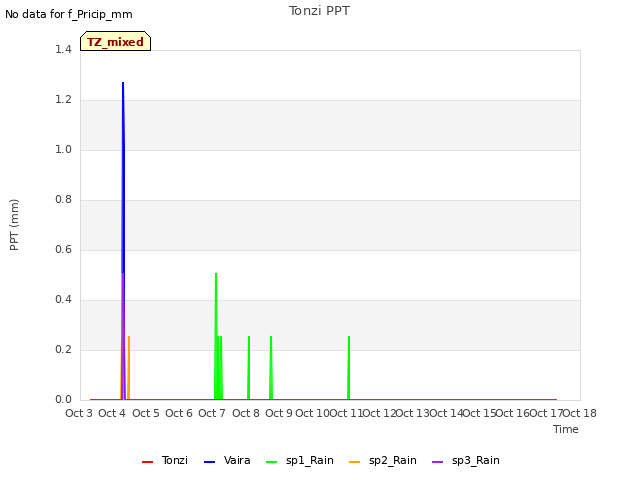
Task: Click the purple sp3_Rain legend color marker
Action: click(438, 462)
